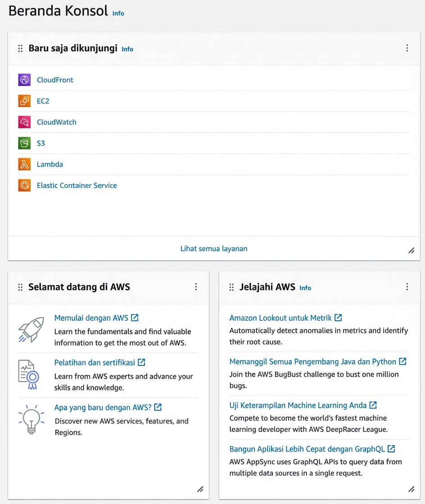Click the Elastic Container Service icon
Viewport: 425px width, 504px height.
pos(24,185)
